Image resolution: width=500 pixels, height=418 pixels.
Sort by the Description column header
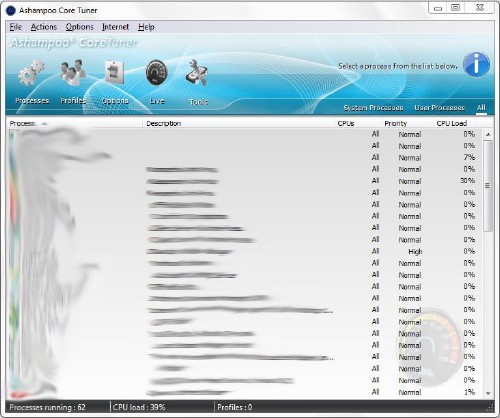[238, 123]
